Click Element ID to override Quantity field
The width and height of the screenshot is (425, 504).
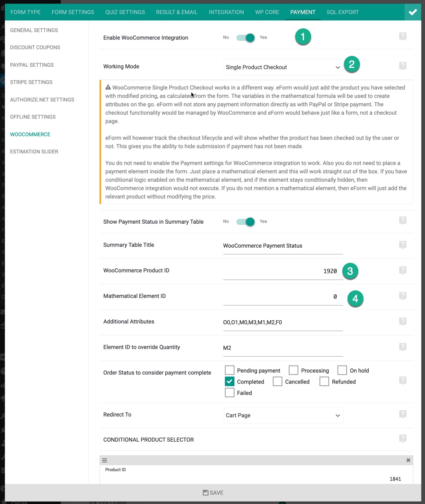[283, 348]
